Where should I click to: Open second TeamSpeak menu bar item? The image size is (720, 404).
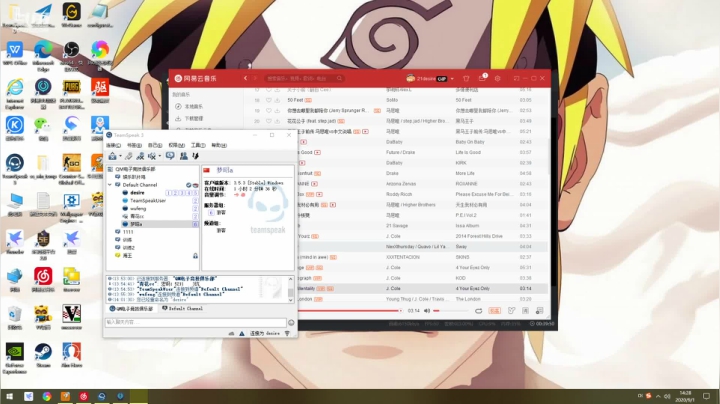pos(134,146)
